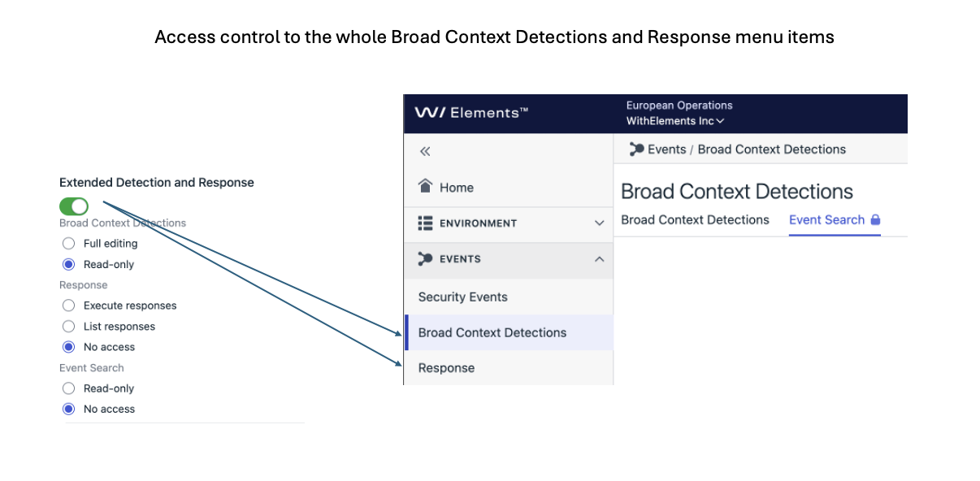Screen dimensions: 980x481
Task: Click the Events breadcrumb icon
Action: point(637,149)
